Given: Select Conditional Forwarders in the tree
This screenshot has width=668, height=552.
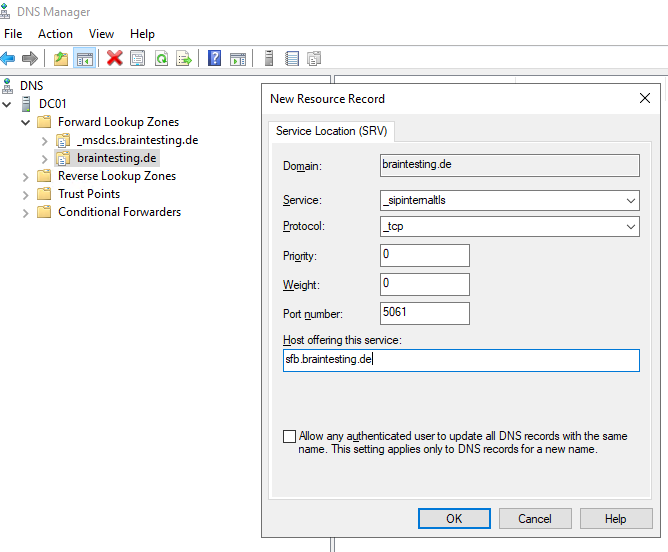Looking at the screenshot, I should [119, 212].
